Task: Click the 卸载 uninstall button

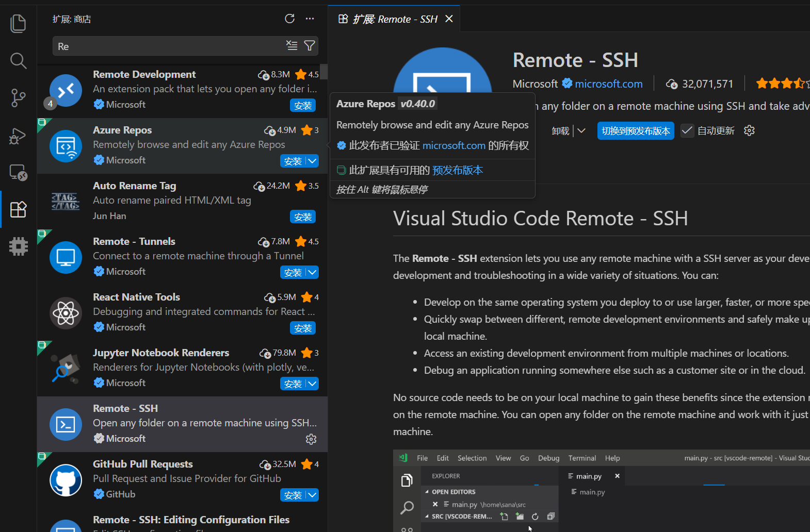Action: pos(560,131)
